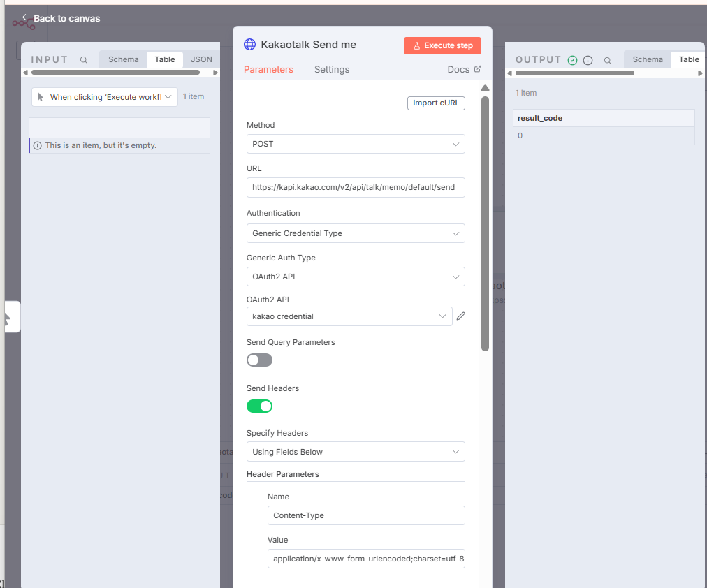The width and height of the screenshot is (707, 588).
Task: Click the result_code value 0 cell
Action: coord(604,135)
